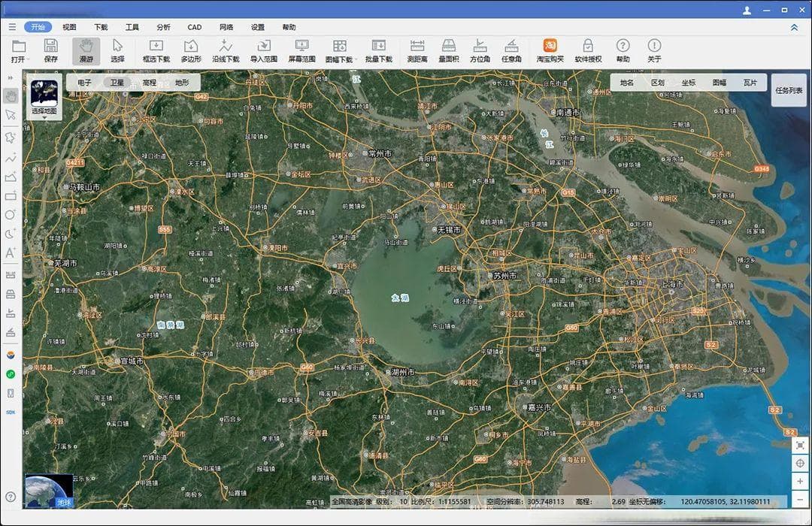The height and width of the screenshot is (526, 812).
Task: Switch map to 电子 layer
Action: [84, 83]
